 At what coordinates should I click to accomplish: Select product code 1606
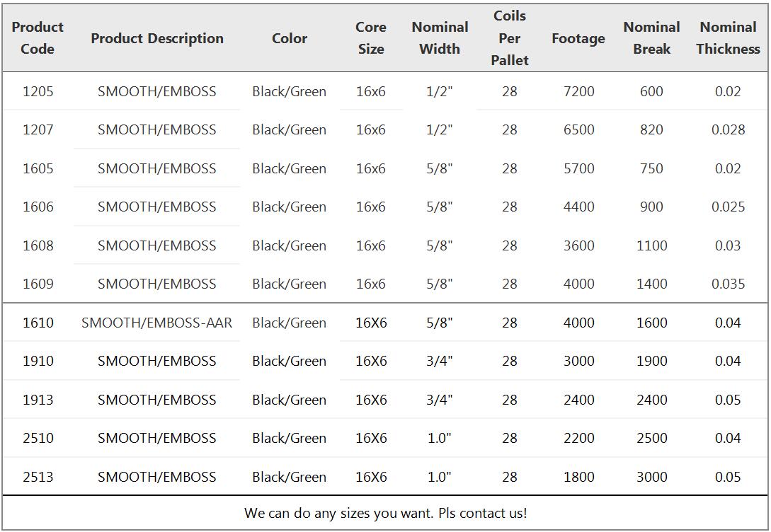(x=38, y=207)
